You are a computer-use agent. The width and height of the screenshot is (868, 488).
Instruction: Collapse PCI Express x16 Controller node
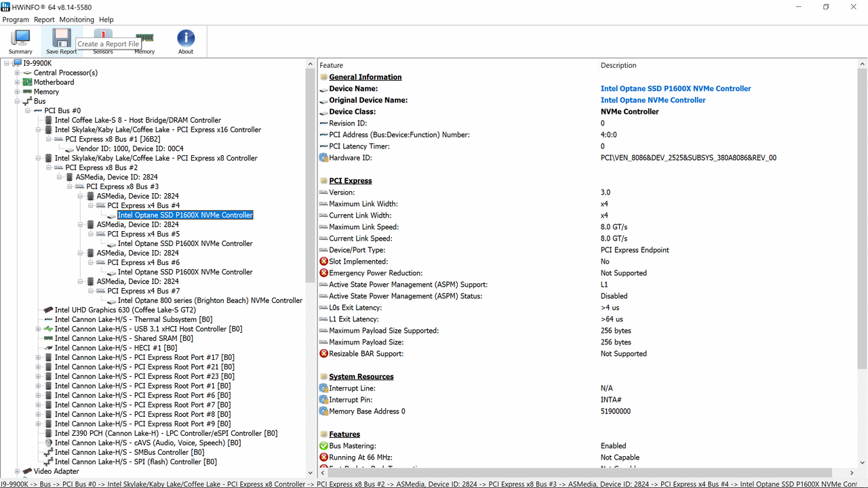pyautogui.click(x=39, y=129)
